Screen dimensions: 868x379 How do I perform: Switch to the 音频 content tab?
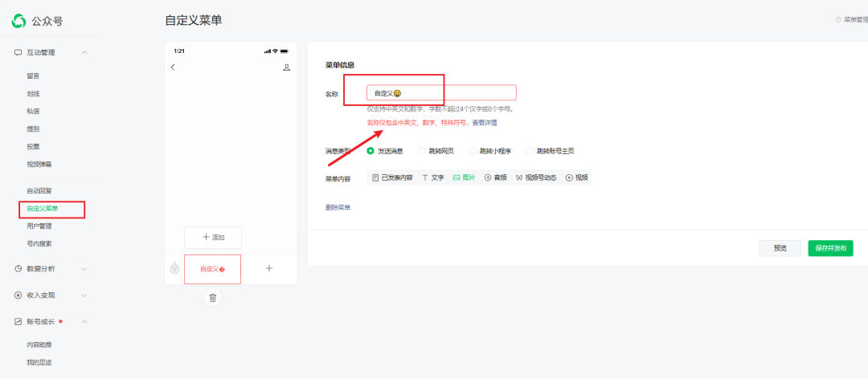[x=496, y=177]
